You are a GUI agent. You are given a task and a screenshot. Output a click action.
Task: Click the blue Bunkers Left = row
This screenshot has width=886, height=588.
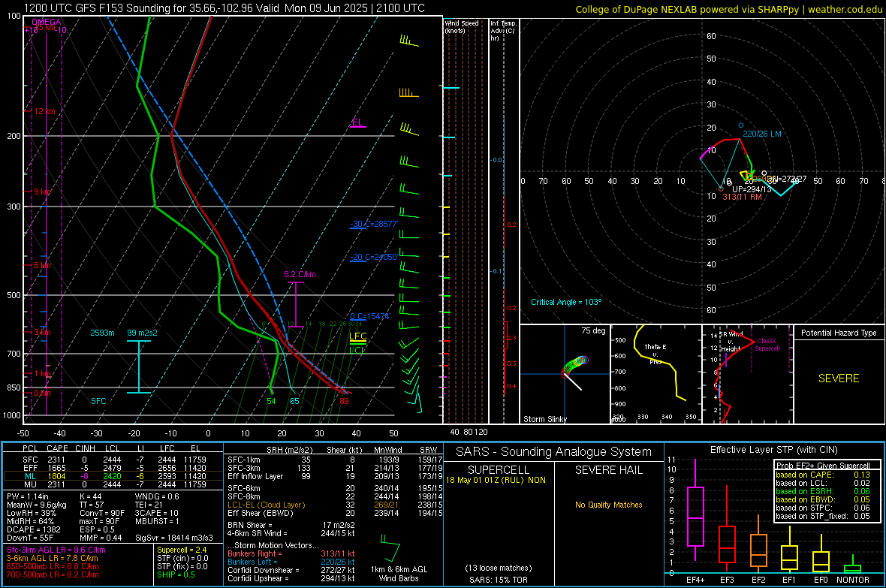[291, 562]
